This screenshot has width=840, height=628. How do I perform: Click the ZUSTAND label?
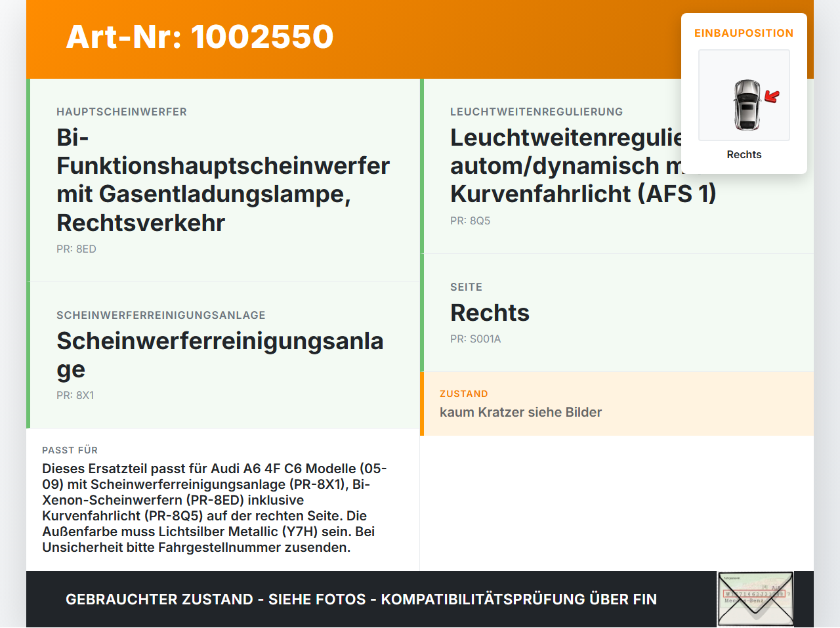[463, 394]
